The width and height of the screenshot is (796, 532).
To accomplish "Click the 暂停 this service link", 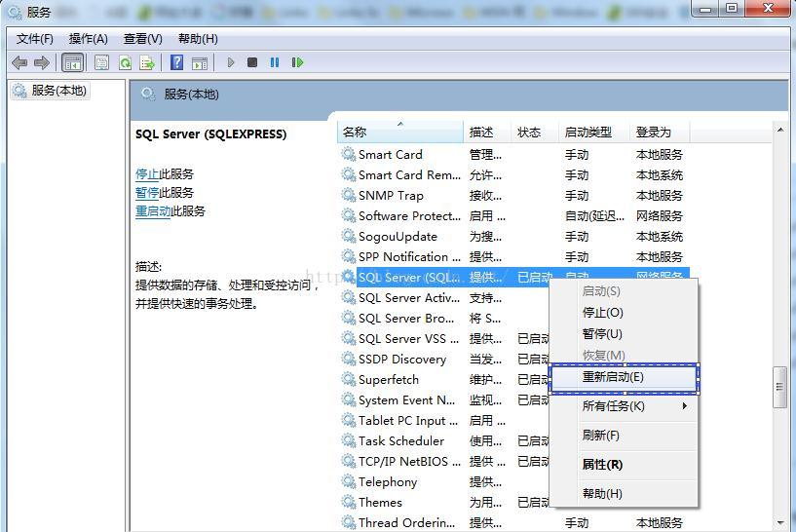I will (x=147, y=193).
